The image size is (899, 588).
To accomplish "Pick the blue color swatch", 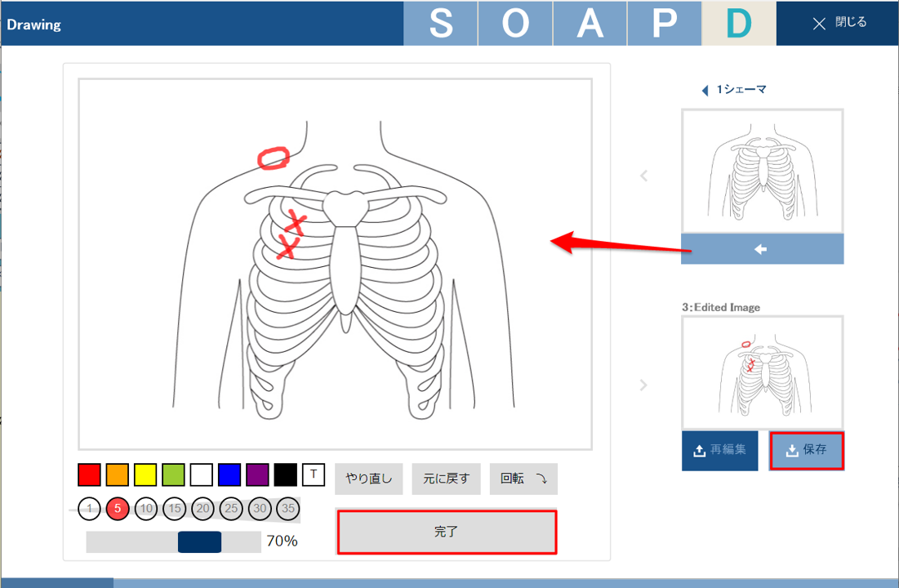I will 229,475.
